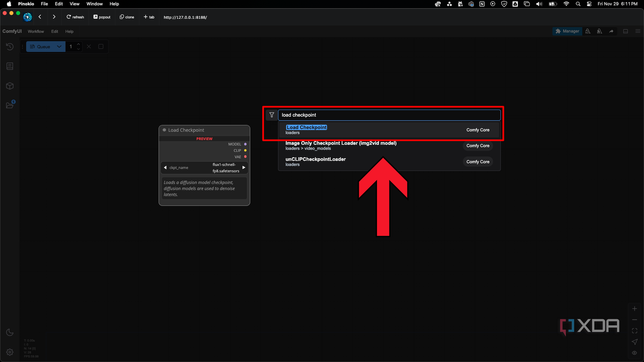The image size is (644, 362).
Task: Expand the ckpt_name selector with right arrow
Action: pos(244,167)
